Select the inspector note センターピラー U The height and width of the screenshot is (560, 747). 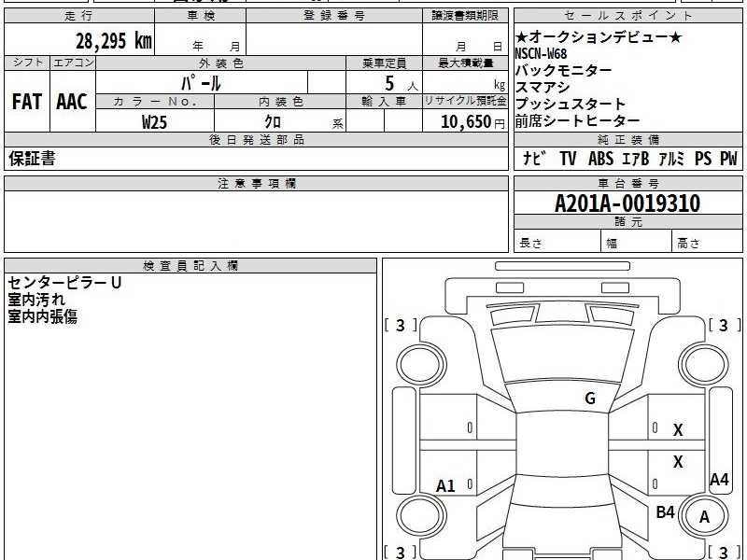tap(64, 283)
